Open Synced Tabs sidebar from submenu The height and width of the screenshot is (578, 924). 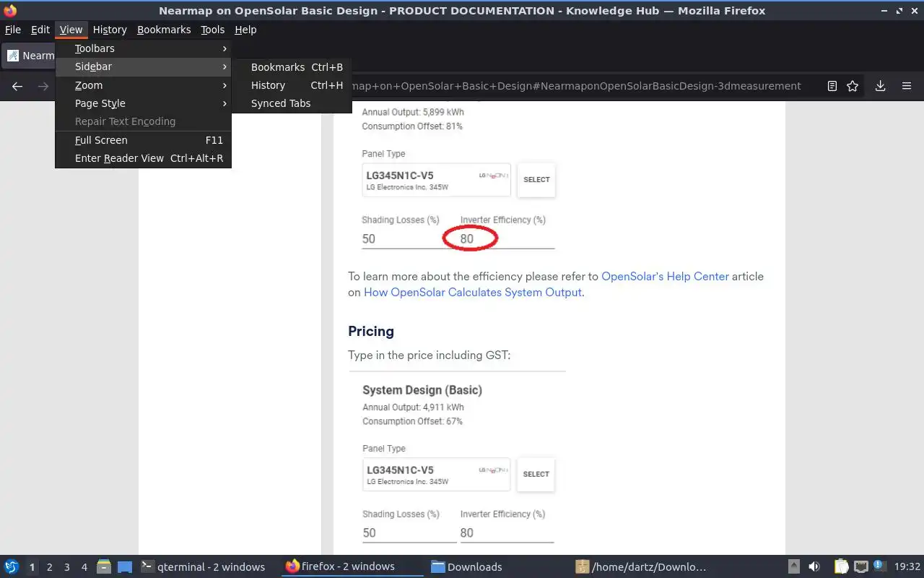pyautogui.click(x=292, y=103)
